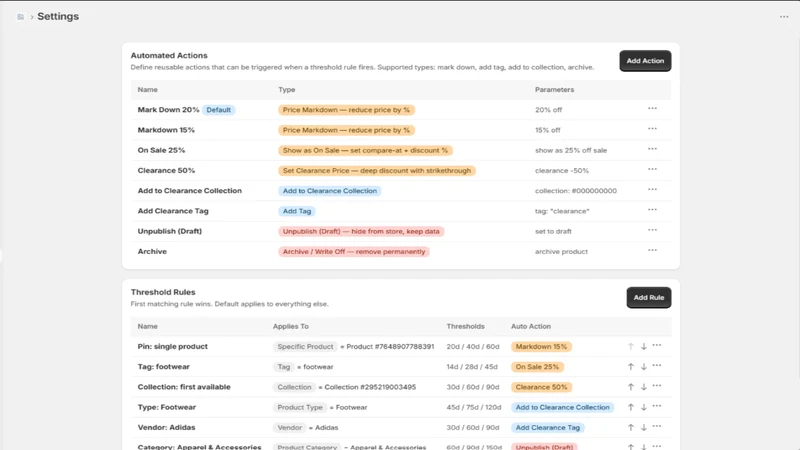800x450 pixels.
Task: Move Pin: single product rule down
Action: (644, 346)
